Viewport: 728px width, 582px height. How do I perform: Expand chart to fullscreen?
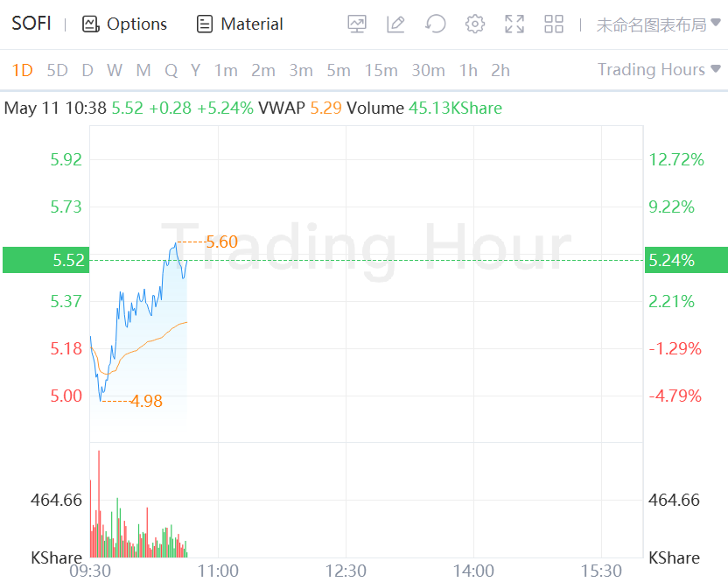click(514, 25)
